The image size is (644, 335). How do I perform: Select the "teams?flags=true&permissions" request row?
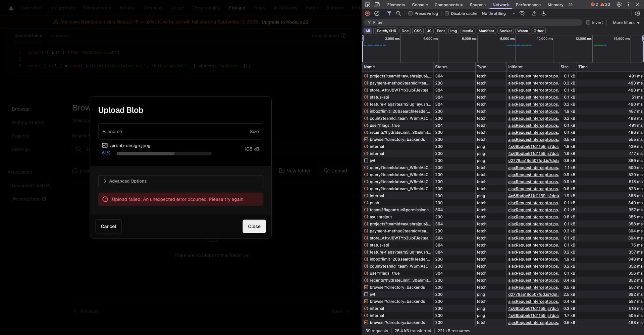coord(503,210)
